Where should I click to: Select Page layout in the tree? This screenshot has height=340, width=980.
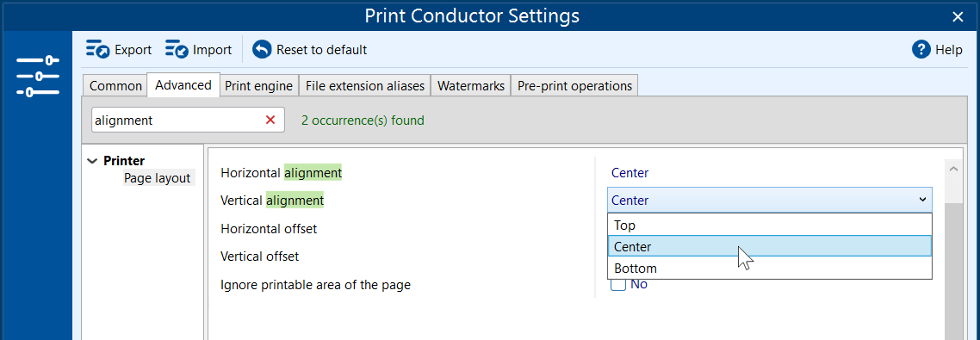pyautogui.click(x=157, y=178)
